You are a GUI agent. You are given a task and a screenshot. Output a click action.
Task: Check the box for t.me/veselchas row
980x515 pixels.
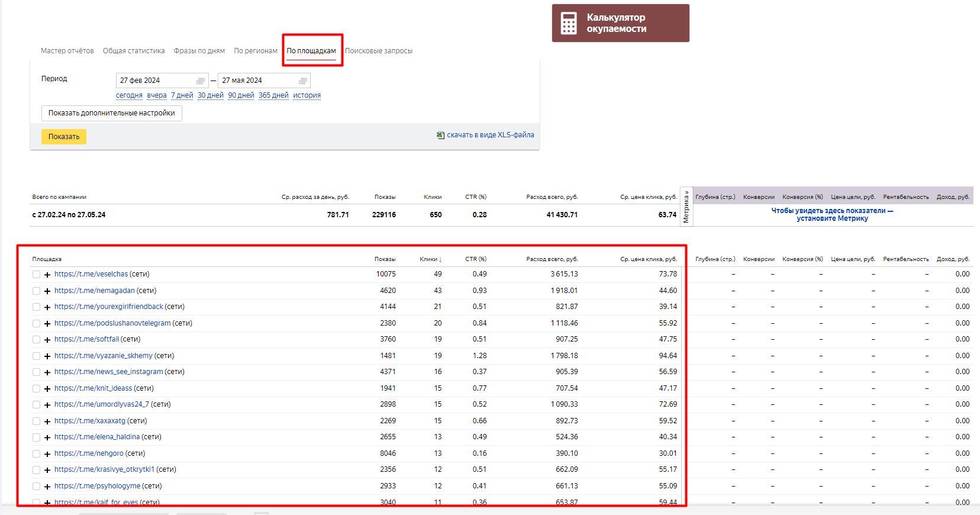(x=37, y=275)
